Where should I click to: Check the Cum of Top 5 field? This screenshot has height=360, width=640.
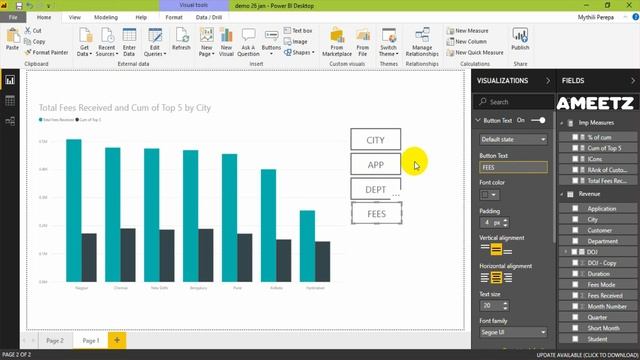575,148
